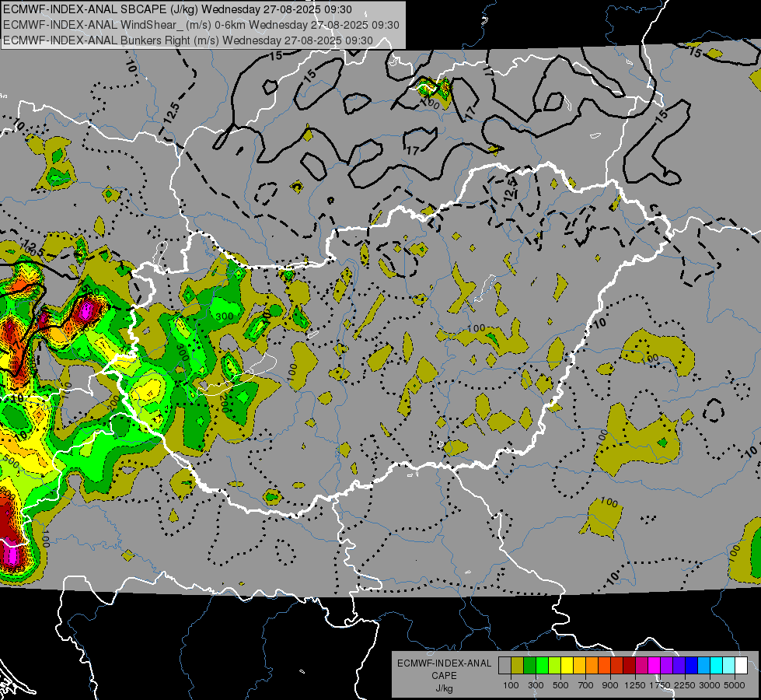The width and height of the screenshot is (761, 700).
Task: Select the pale cyan legend swatch
Action: pos(728,666)
